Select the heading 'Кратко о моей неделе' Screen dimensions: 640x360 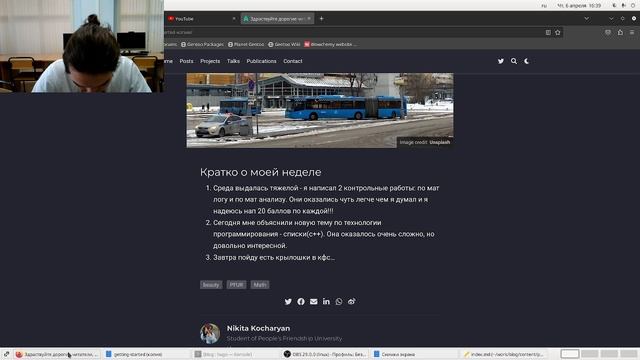(260, 172)
